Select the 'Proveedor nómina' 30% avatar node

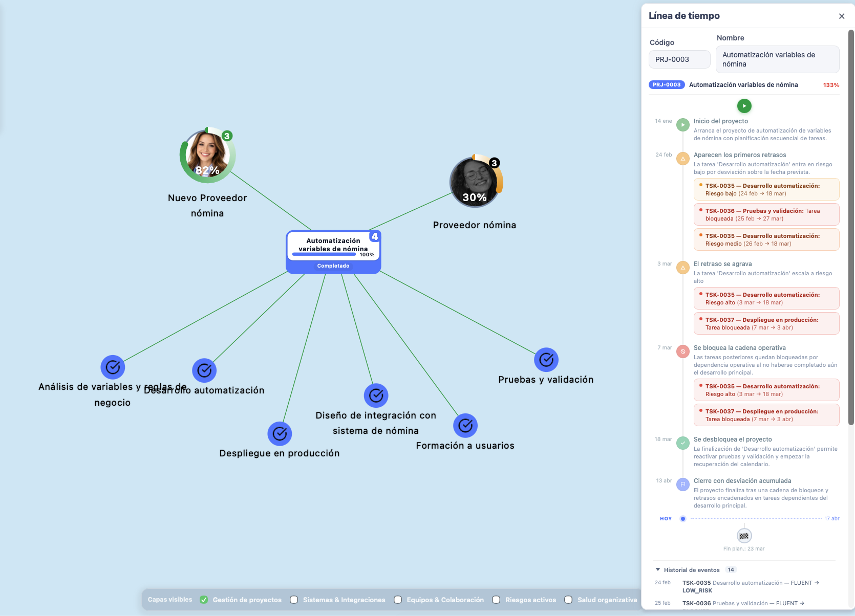(x=475, y=182)
